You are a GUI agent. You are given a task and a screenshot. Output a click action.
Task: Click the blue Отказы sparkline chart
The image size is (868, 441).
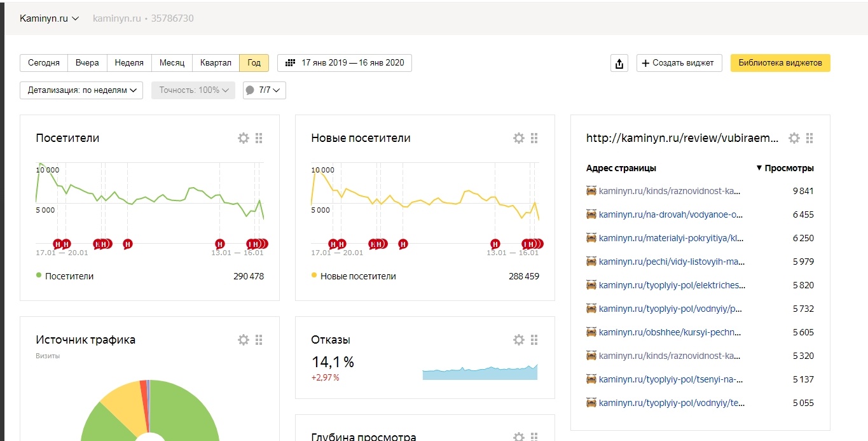480,373
